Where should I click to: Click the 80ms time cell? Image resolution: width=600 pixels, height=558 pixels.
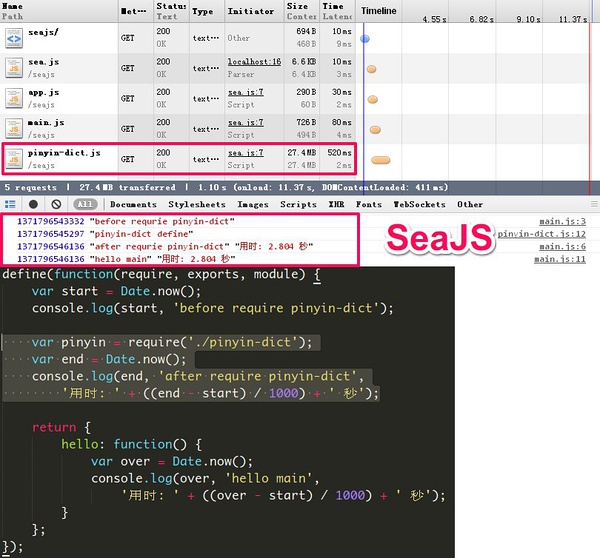(341, 122)
